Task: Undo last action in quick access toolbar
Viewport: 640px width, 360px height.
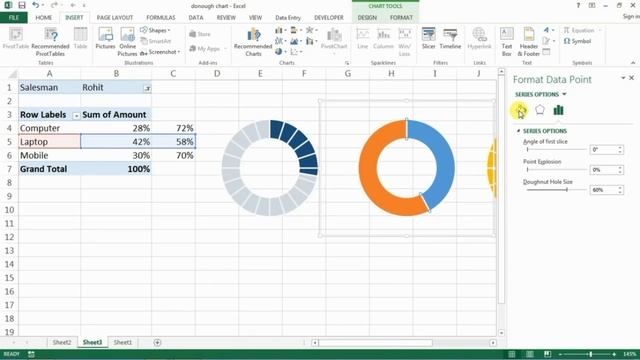Action: tap(36, 5)
